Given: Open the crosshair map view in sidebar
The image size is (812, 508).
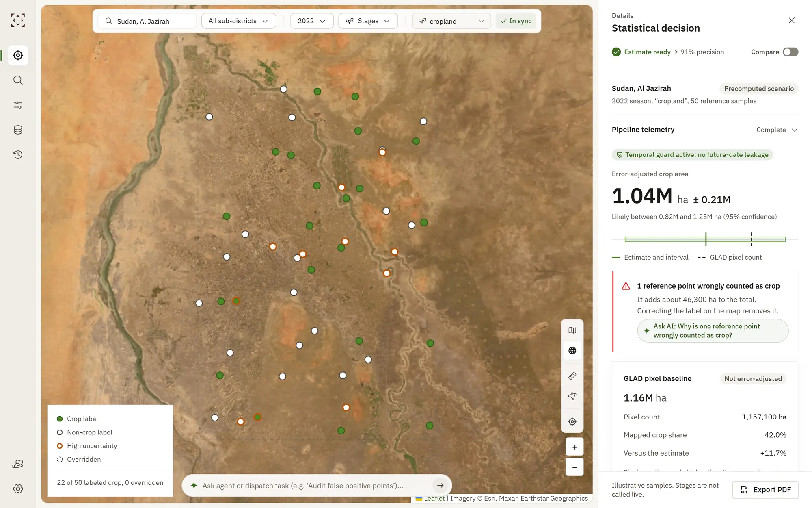Looking at the screenshot, I should click(18, 55).
